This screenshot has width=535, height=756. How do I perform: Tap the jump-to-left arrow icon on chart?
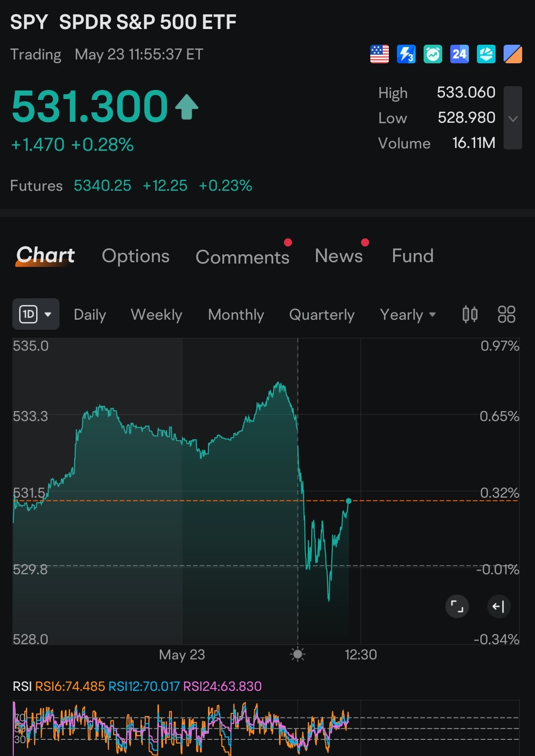point(499,606)
